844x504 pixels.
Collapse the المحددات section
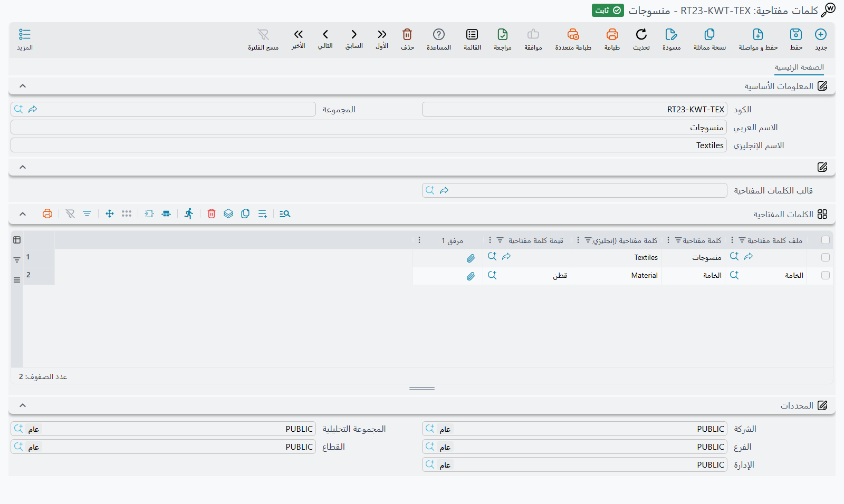click(x=23, y=405)
